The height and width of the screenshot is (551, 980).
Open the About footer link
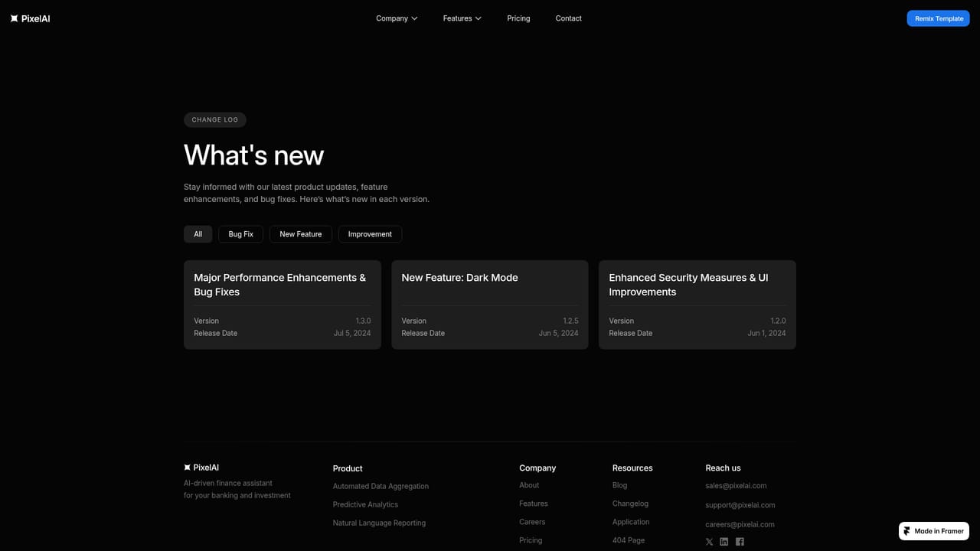coord(529,485)
